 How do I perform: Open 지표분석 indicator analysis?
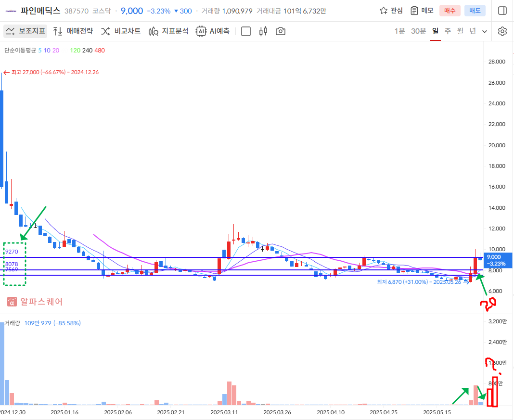tap(168, 31)
